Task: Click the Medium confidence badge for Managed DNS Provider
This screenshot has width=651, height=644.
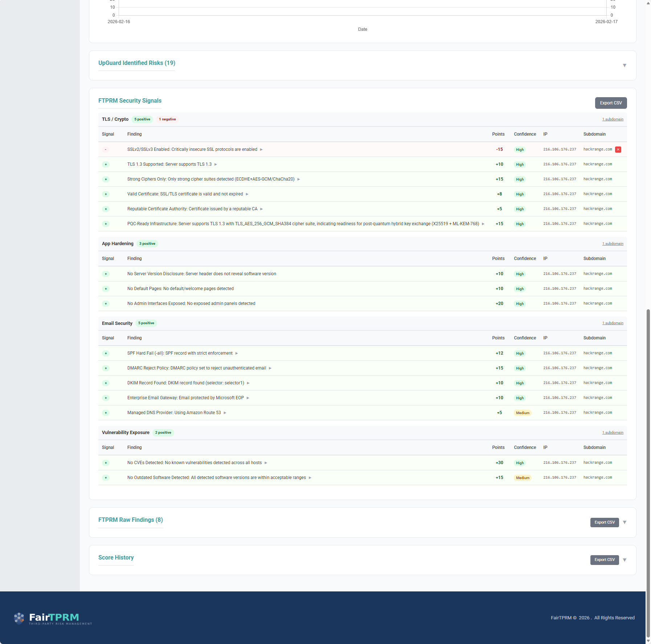Action: tap(523, 413)
